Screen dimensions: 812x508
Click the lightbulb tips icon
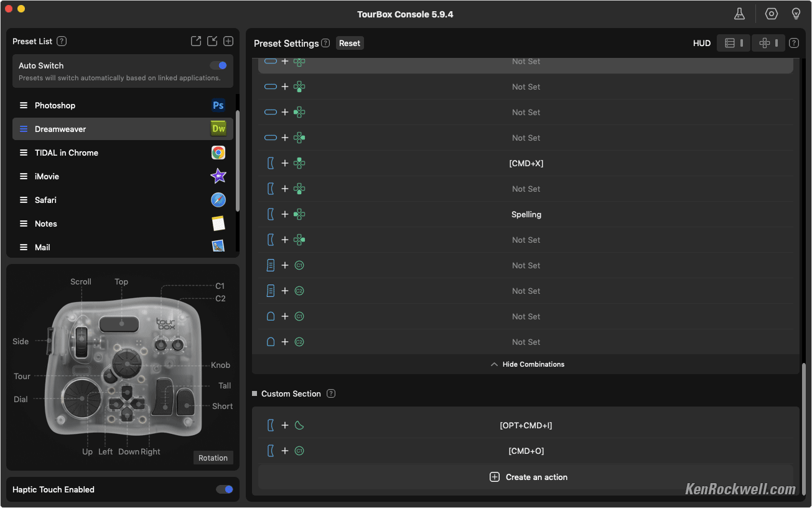click(x=796, y=14)
